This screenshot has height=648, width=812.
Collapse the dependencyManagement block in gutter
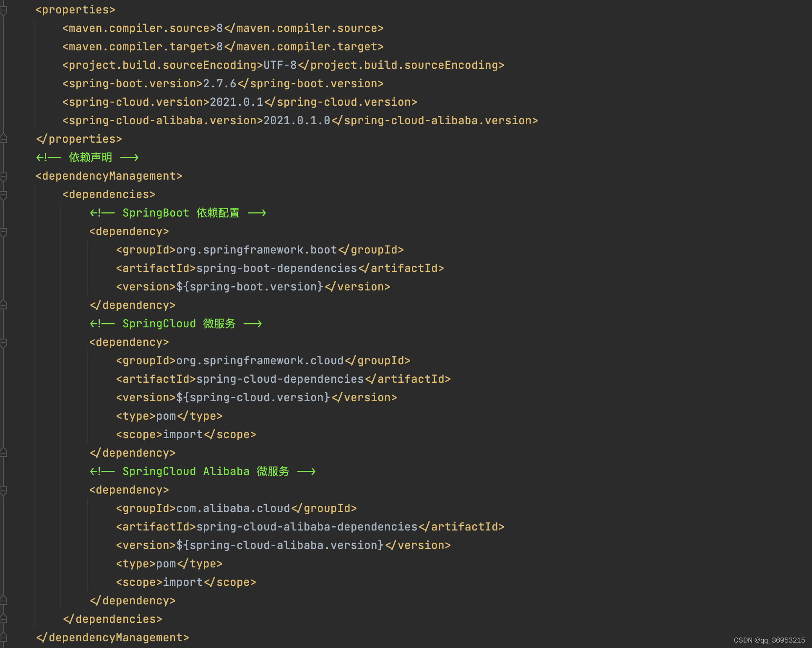pos(3,176)
